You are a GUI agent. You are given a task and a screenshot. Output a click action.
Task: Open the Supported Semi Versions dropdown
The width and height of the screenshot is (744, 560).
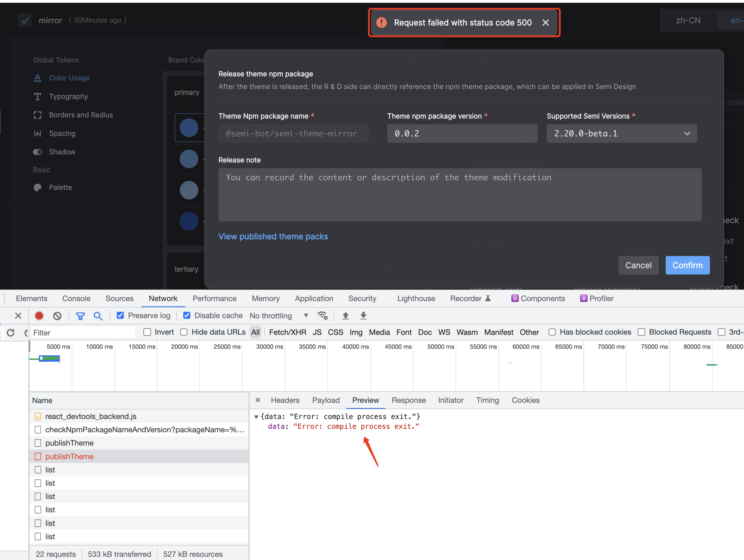(621, 133)
